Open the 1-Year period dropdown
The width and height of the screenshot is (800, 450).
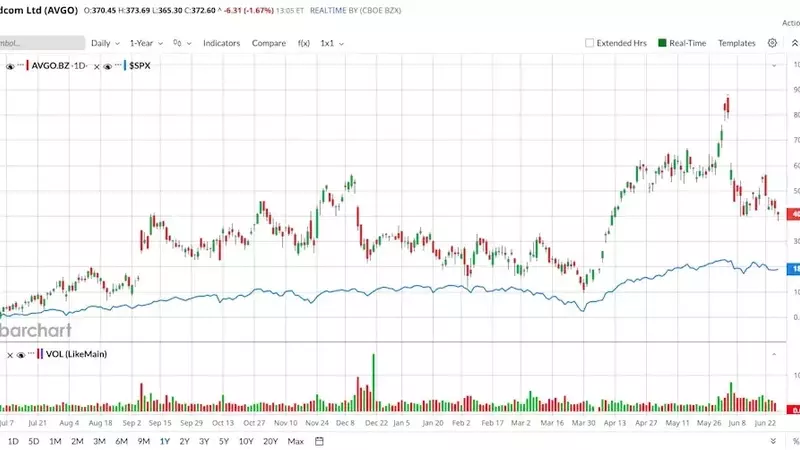pos(146,43)
